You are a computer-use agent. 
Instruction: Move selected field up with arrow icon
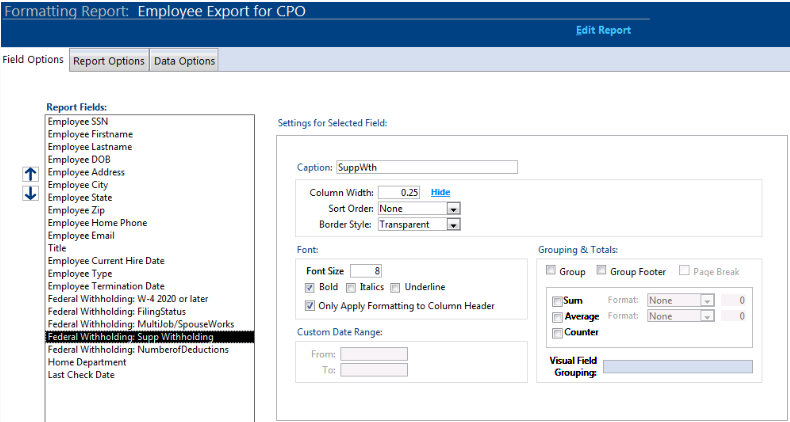pyautogui.click(x=31, y=174)
